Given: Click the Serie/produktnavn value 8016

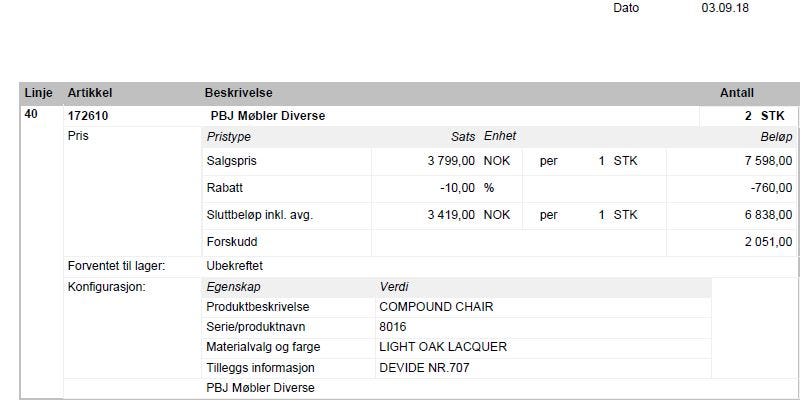Looking at the screenshot, I should click(393, 327).
